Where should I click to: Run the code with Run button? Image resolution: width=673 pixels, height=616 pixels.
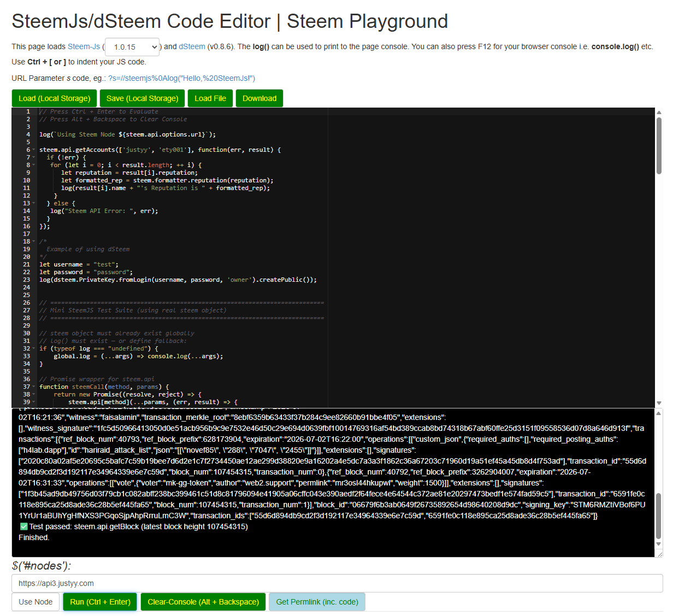pos(100,602)
